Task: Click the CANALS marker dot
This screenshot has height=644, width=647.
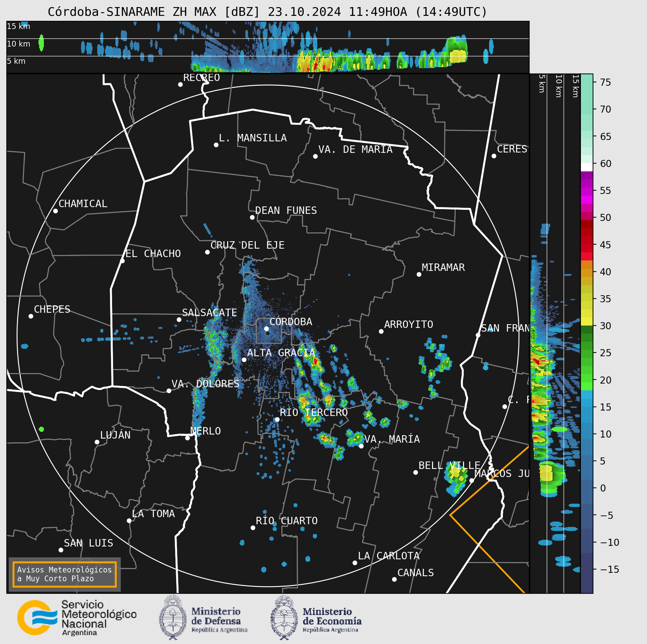Action: pos(394,579)
